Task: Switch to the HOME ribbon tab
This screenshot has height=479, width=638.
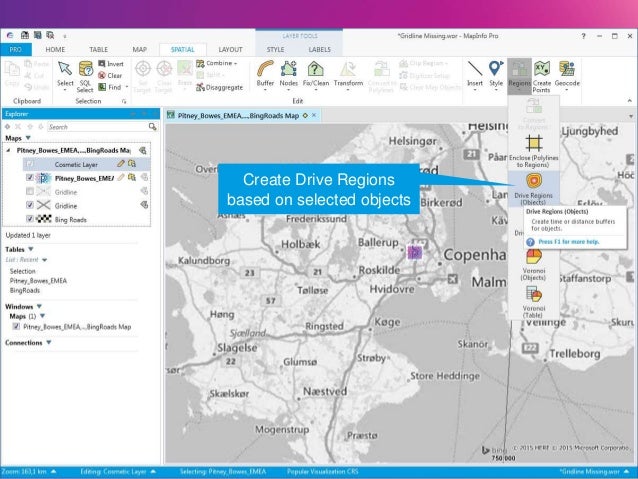Action: coord(55,50)
